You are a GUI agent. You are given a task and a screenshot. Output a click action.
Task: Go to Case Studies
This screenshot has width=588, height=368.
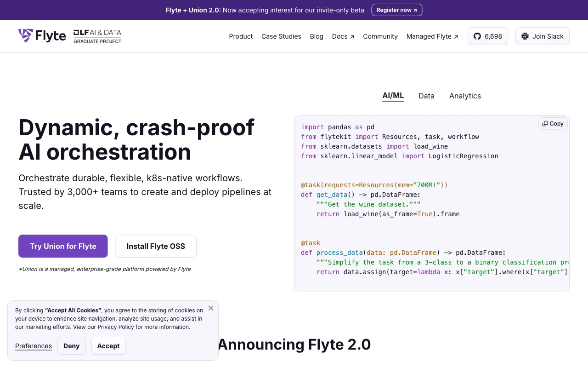coord(281,36)
